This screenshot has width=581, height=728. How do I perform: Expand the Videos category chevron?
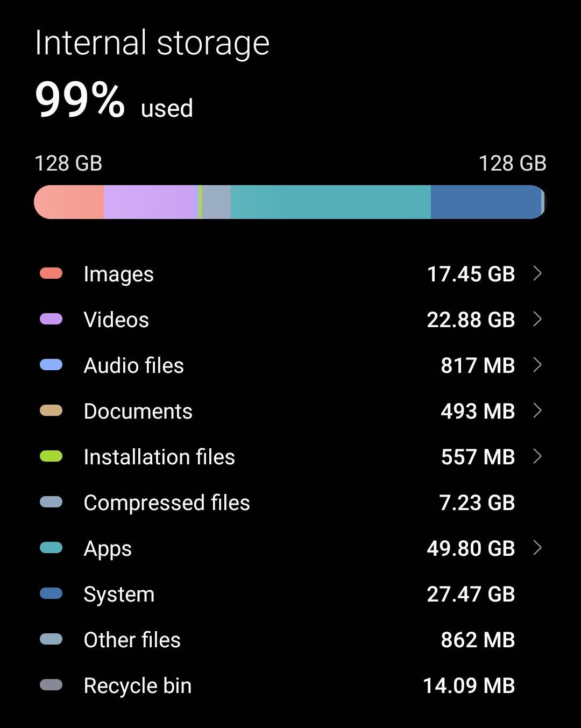click(x=537, y=320)
